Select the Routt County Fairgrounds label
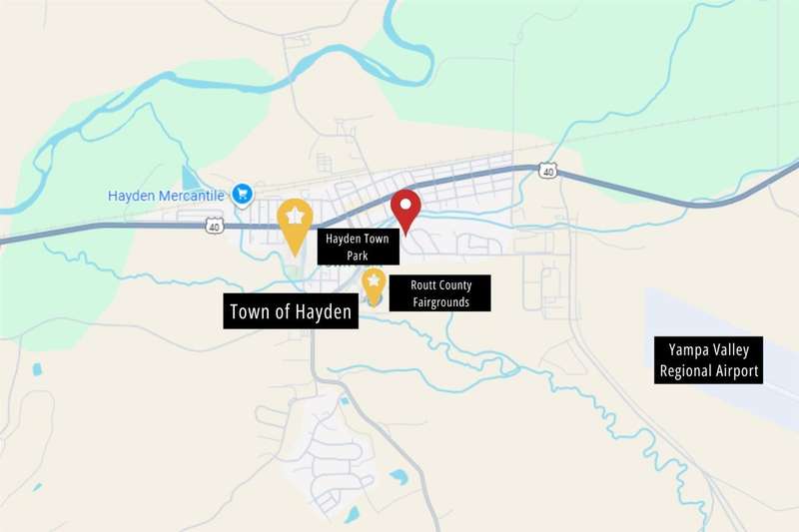 (440, 293)
